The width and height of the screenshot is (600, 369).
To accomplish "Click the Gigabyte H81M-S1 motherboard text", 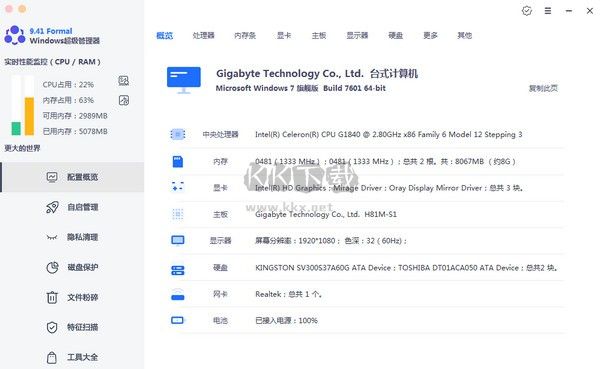I will point(326,214).
